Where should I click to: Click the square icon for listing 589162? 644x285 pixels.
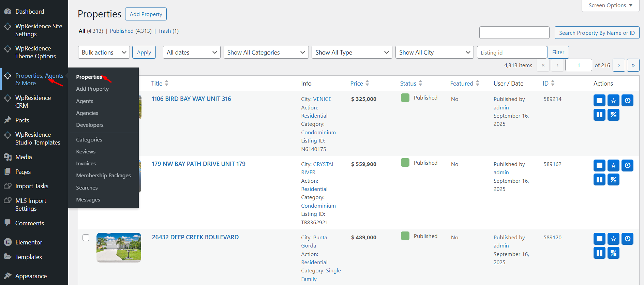click(x=599, y=166)
